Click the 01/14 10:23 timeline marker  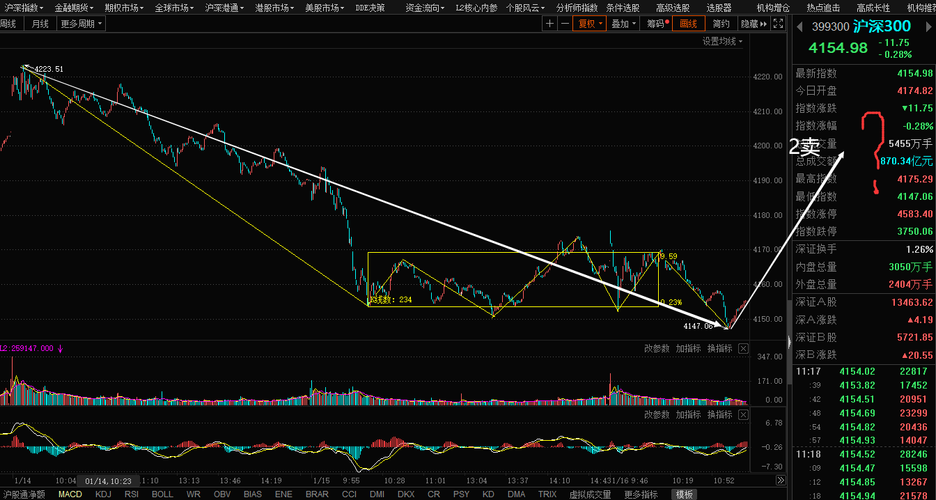(x=108, y=480)
